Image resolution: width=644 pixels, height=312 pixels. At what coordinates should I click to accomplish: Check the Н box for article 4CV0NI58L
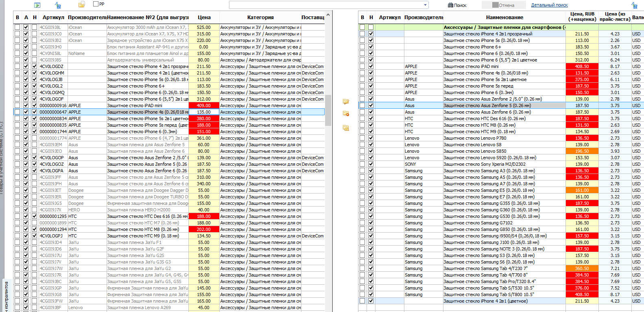[35, 53]
